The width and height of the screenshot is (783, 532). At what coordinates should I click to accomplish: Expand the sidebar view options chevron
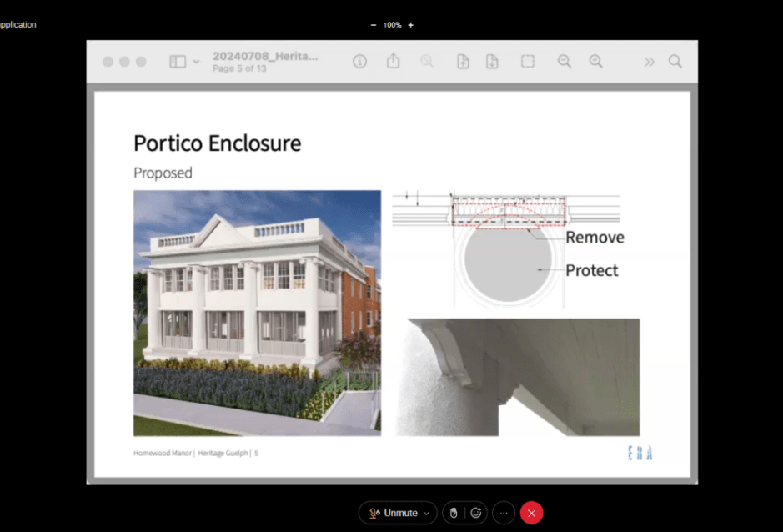coord(197,62)
